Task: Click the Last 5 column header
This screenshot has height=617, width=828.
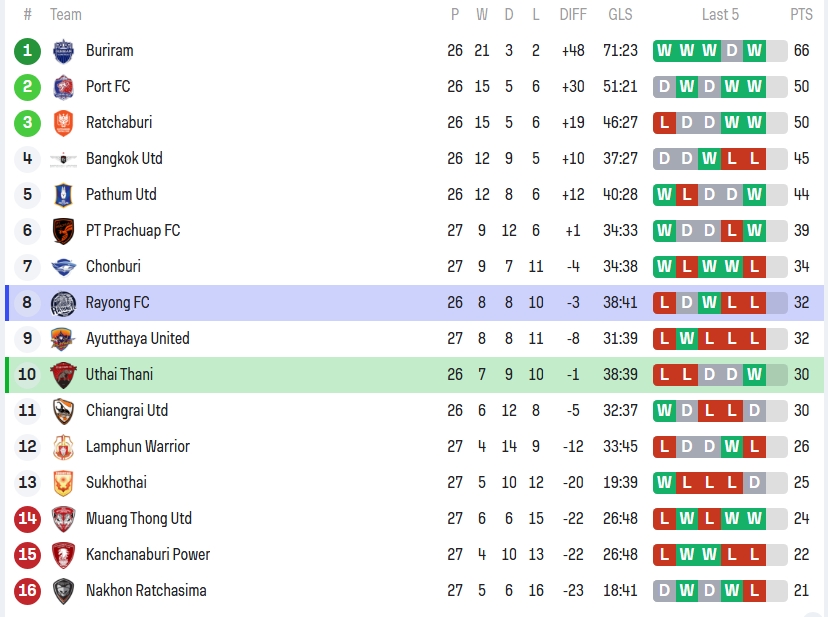Action: tap(720, 15)
